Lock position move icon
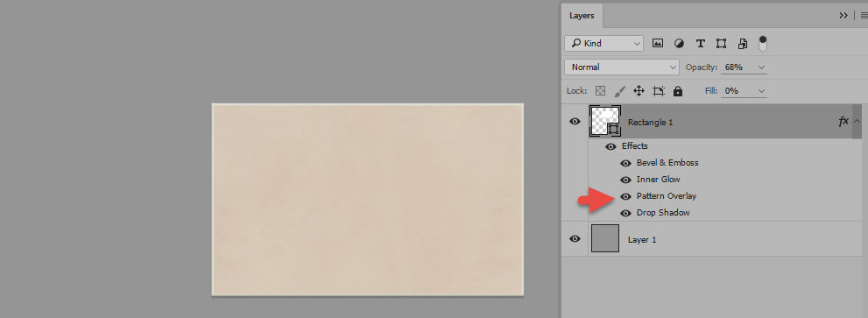This screenshot has width=868, height=318. 639,91
